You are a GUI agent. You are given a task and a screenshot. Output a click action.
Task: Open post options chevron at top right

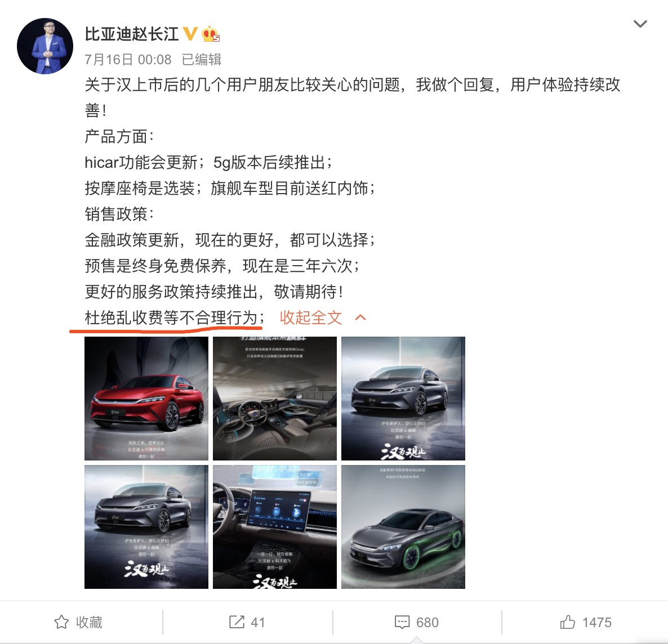(x=640, y=24)
